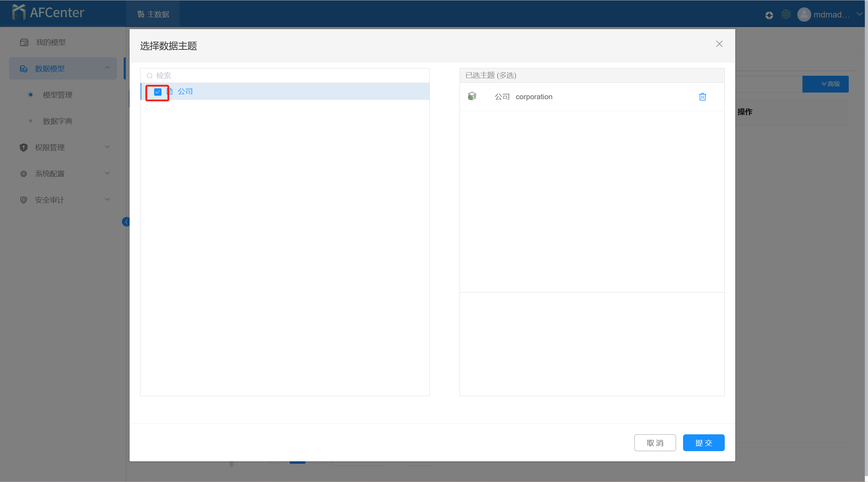The width and height of the screenshot is (868, 482).
Task: Open the green AI assistant icon
Action: (786, 14)
